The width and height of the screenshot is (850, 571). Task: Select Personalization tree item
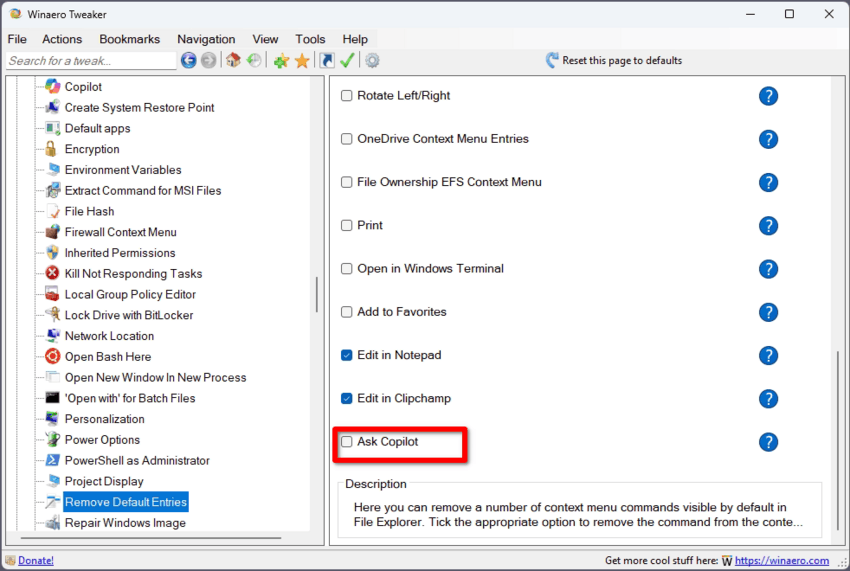(x=105, y=419)
